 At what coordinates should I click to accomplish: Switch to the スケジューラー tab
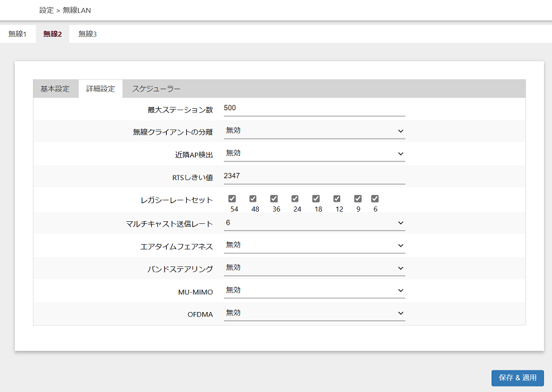coord(156,89)
